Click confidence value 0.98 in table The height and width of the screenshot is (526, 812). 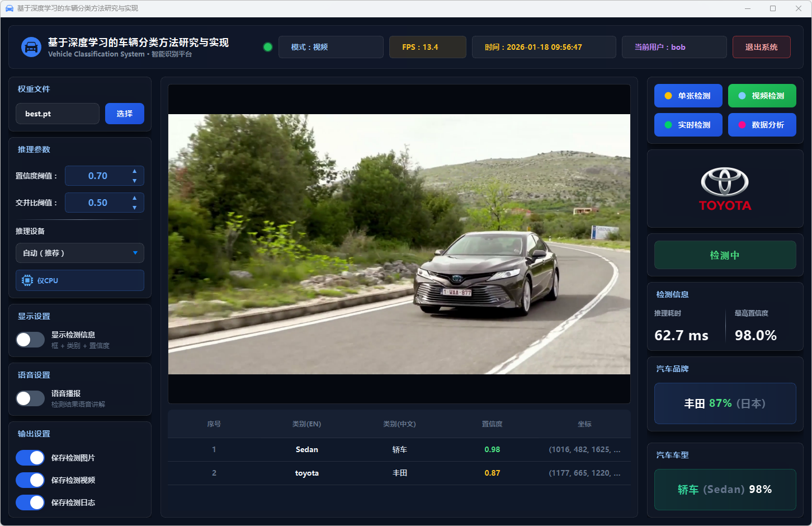click(492, 449)
